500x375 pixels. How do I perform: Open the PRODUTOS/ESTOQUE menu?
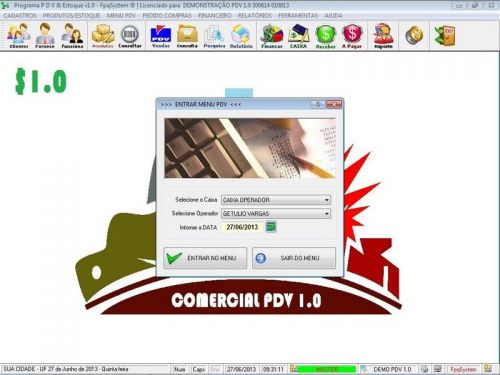click(71, 15)
